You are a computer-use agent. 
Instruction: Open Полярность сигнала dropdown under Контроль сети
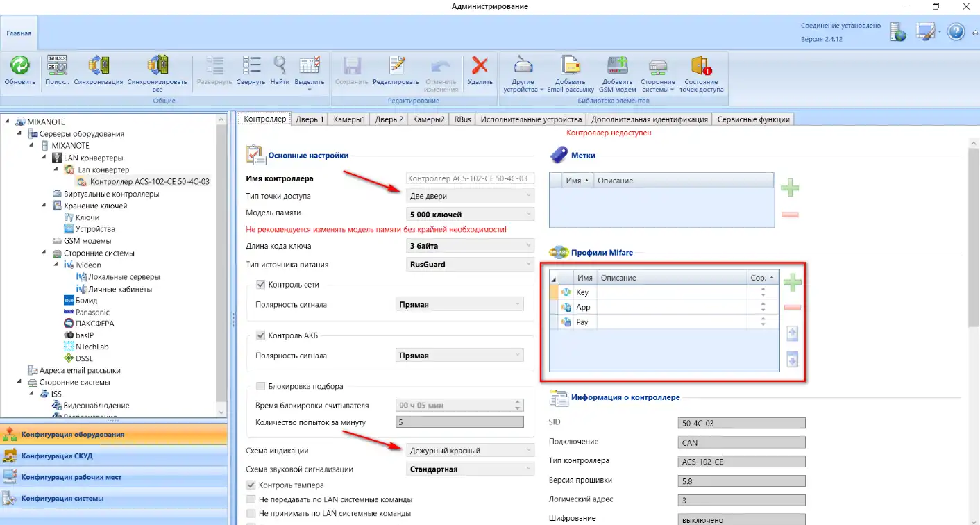click(x=459, y=304)
